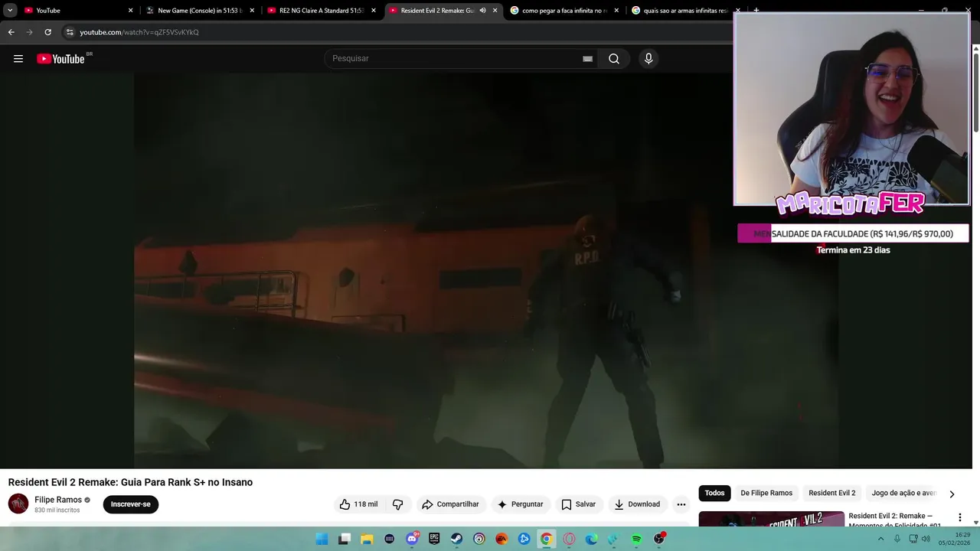Click the YouTube logo

pyautogui.click(x=60, y=59)
